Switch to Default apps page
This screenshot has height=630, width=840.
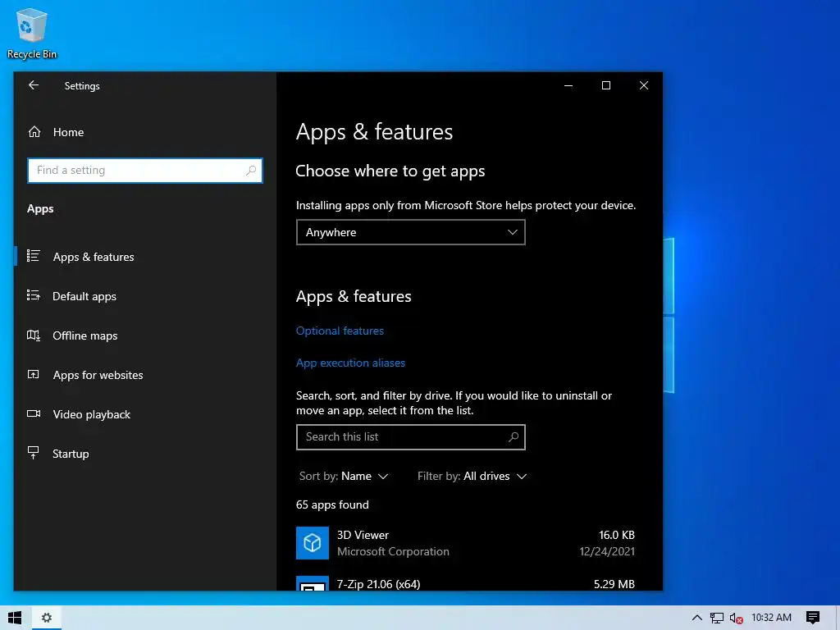point(145,295)
